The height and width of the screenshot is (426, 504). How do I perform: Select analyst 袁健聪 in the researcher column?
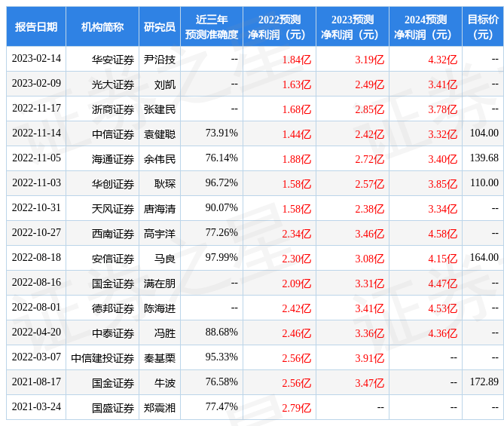tap(160, 133)
